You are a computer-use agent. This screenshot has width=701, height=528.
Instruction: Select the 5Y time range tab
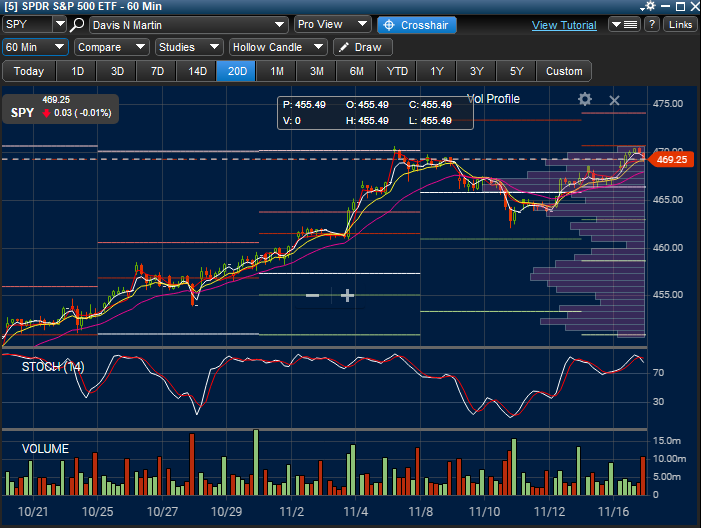[x=516, y=71]
